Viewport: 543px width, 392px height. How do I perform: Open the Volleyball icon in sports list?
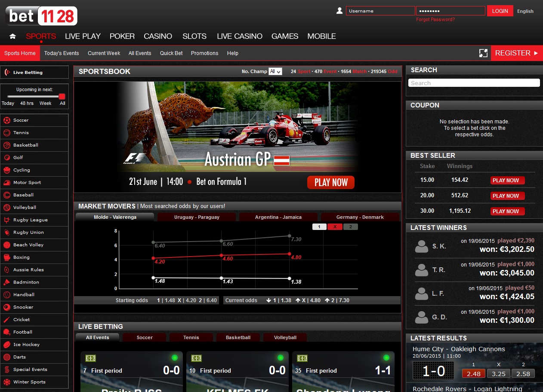[x=6, y=208]
